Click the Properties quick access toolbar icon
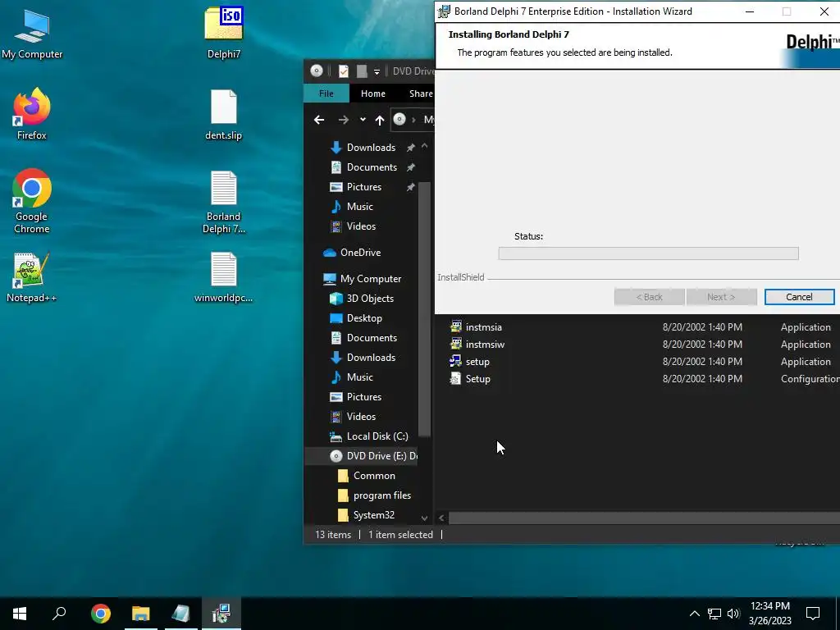The width and height of the screenshot is (840, 630). pos(344,71)
